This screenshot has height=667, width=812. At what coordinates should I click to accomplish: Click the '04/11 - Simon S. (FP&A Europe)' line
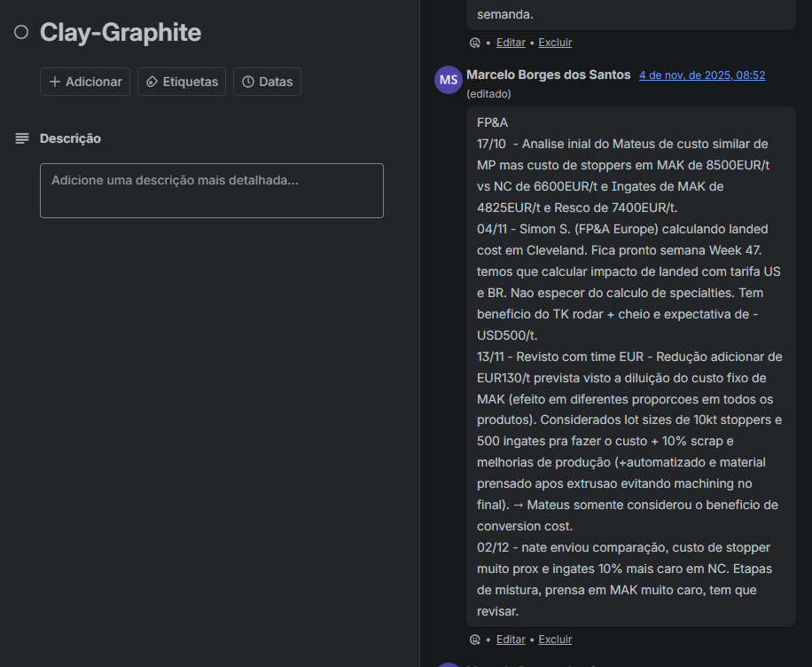click(x=622, y=229)
